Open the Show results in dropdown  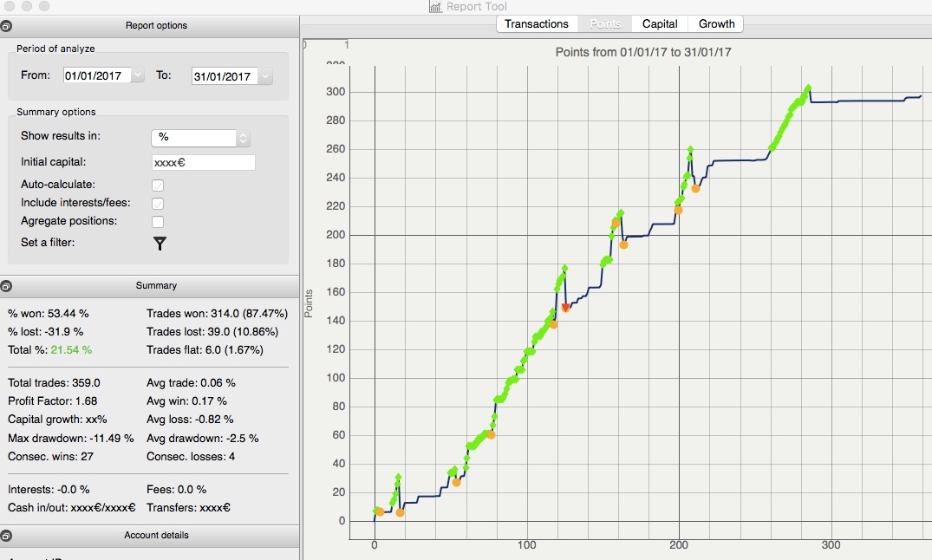tap(200, 138)
